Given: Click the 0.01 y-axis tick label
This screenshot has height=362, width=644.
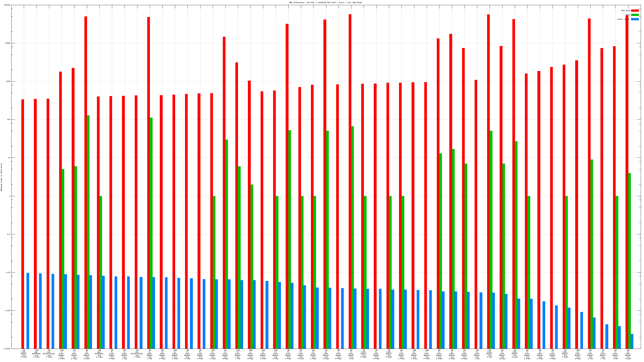Looking at the screenshot, I should point(8,273).
